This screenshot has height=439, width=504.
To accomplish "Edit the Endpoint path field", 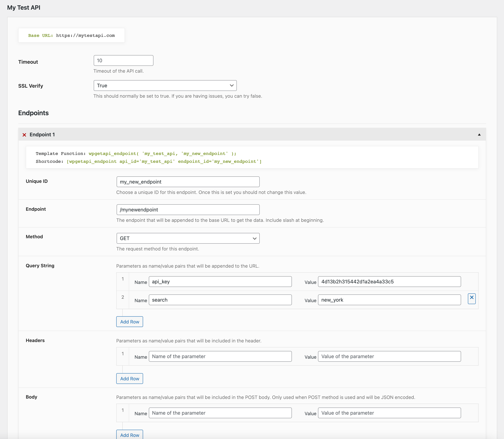I will tap(188, 210).
